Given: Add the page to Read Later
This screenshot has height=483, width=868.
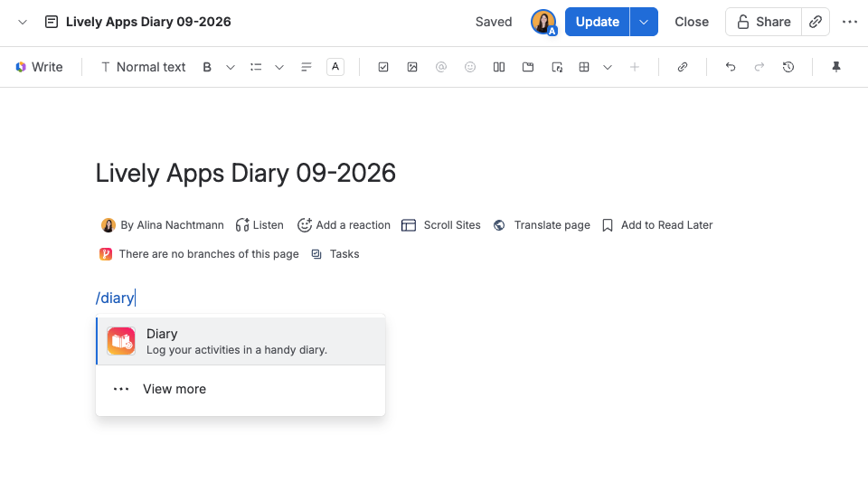Looking at the screenshot, I should (657, 225).
